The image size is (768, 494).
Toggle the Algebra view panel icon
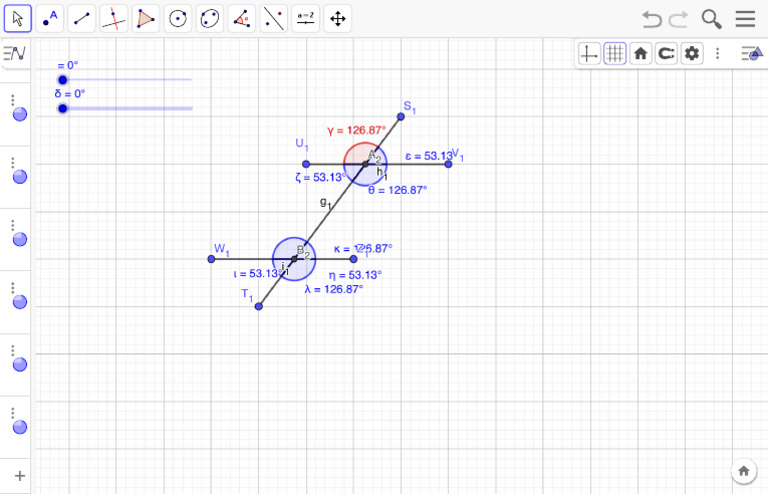(x=15, y=53)
